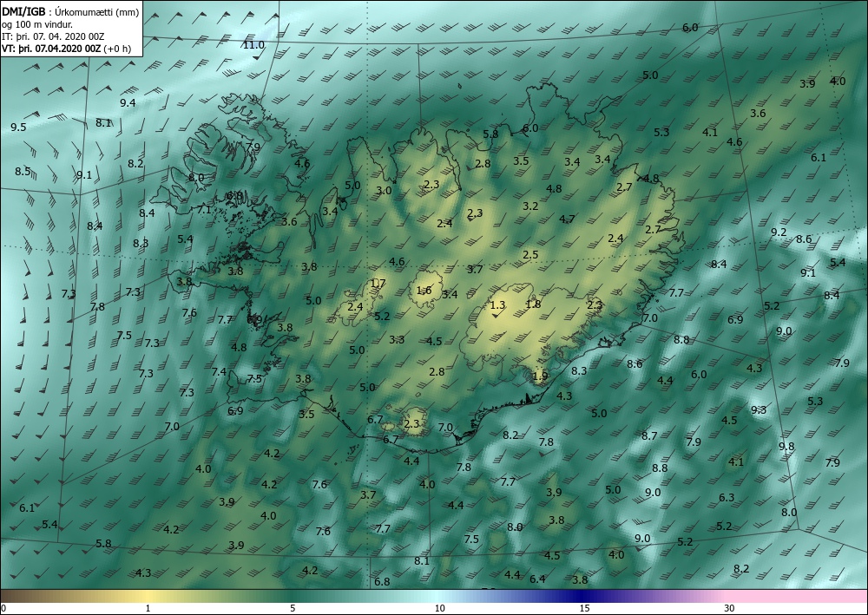868x615 pixels.
Task: Click the '11.0' value on the map
Action: click(x=254, y=45)
